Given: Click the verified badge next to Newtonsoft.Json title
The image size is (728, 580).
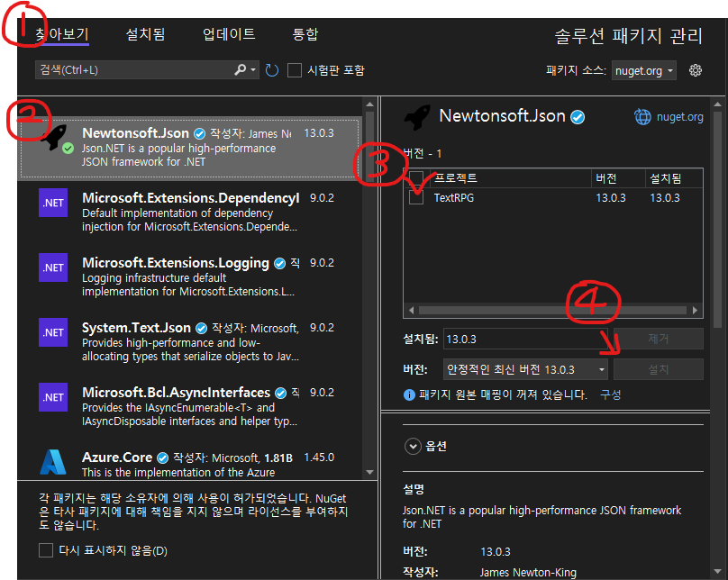Looking at the screenshot, I should (578, 117).
